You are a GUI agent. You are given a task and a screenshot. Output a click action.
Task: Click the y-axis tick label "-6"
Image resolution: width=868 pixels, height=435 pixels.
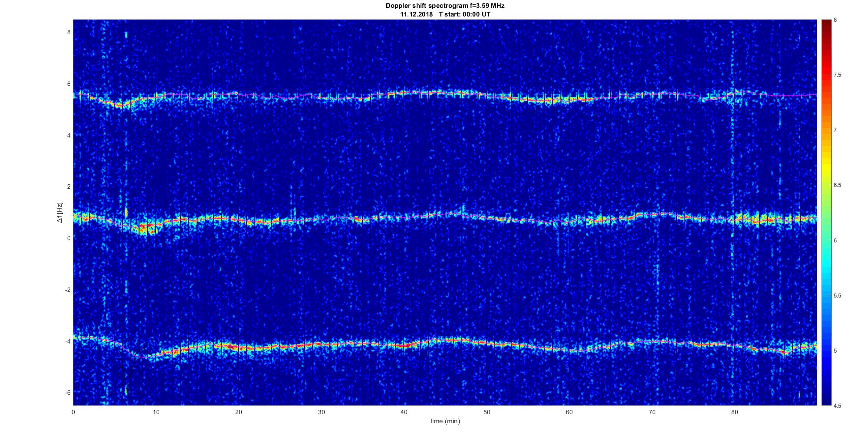point(68,392)
